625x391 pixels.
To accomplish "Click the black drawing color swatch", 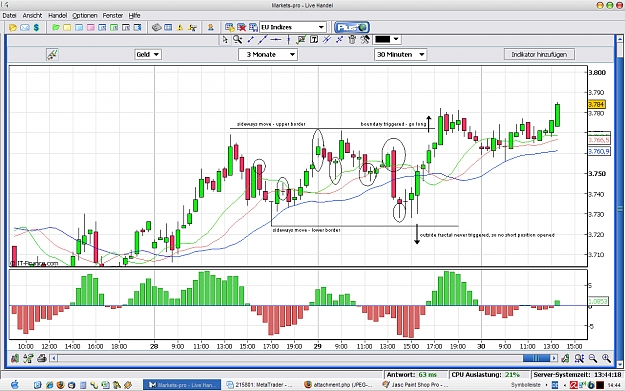I will click(382, 39).
